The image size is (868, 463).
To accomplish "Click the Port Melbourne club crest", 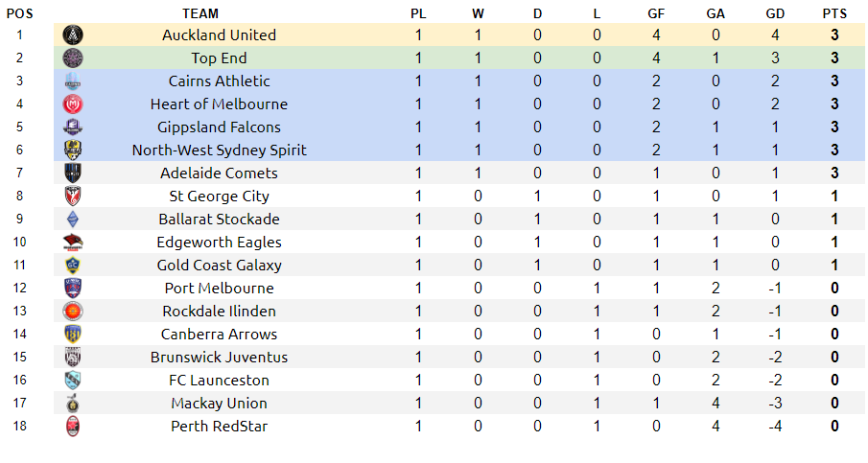I will pos(73,289).
